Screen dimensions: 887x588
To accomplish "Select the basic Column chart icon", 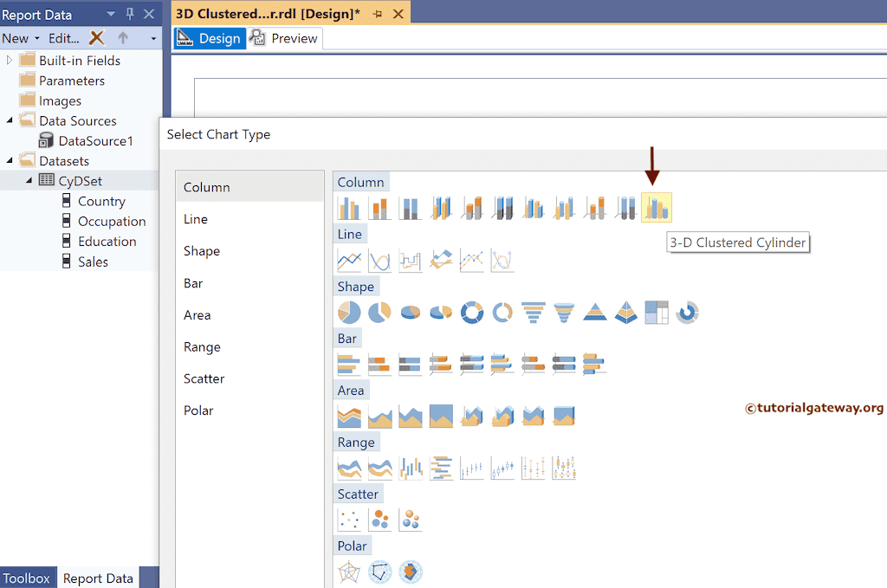I will tap(349, 208).
